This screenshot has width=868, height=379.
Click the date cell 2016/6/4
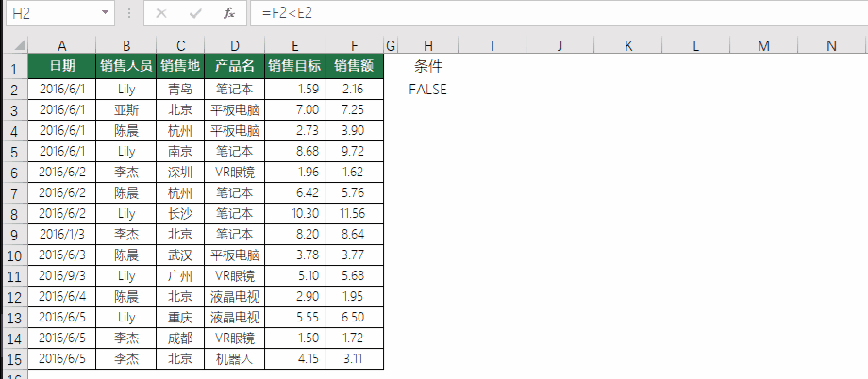point(62,297)
